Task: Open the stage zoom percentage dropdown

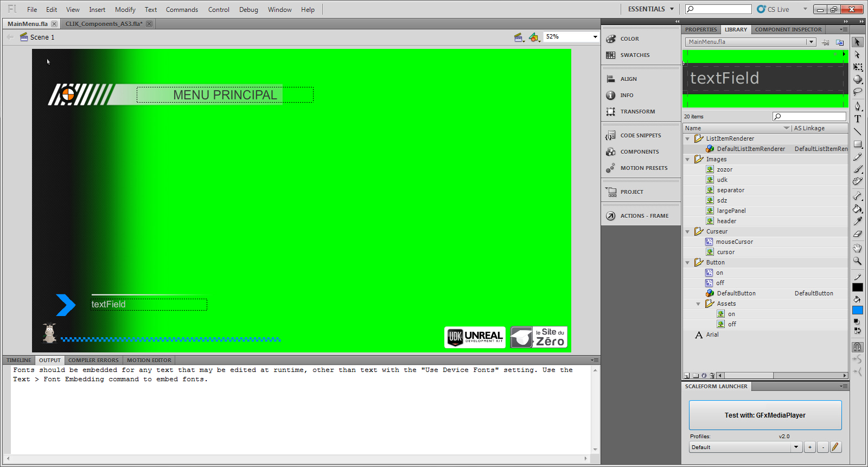Action: [595, 37]
